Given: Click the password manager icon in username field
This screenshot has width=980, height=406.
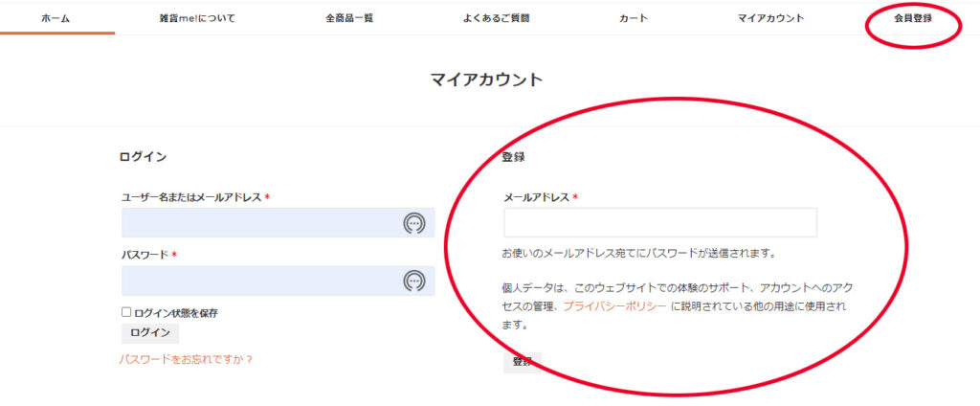Looking at the screenshot, I should pyautogui.click(x=412, y=223).
